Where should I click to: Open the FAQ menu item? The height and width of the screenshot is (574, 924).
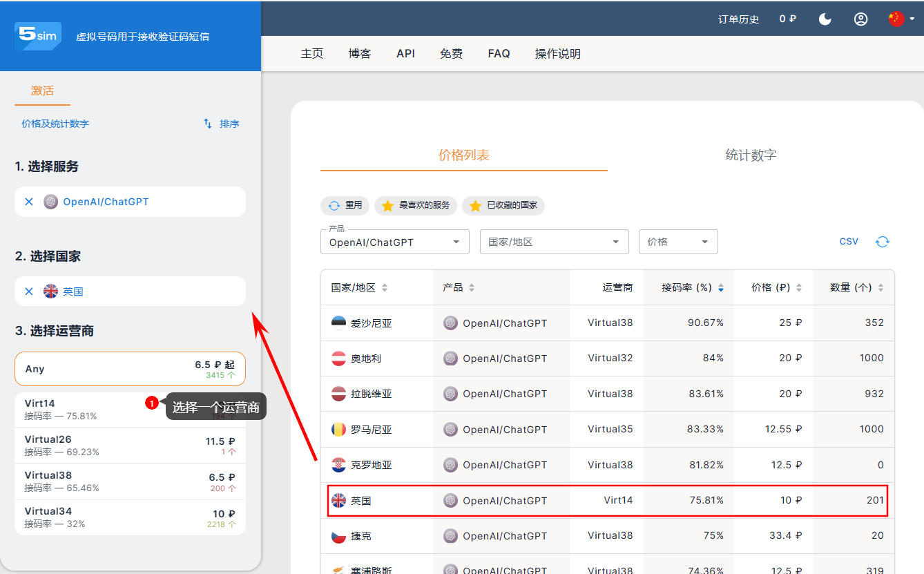coord(499,53)
